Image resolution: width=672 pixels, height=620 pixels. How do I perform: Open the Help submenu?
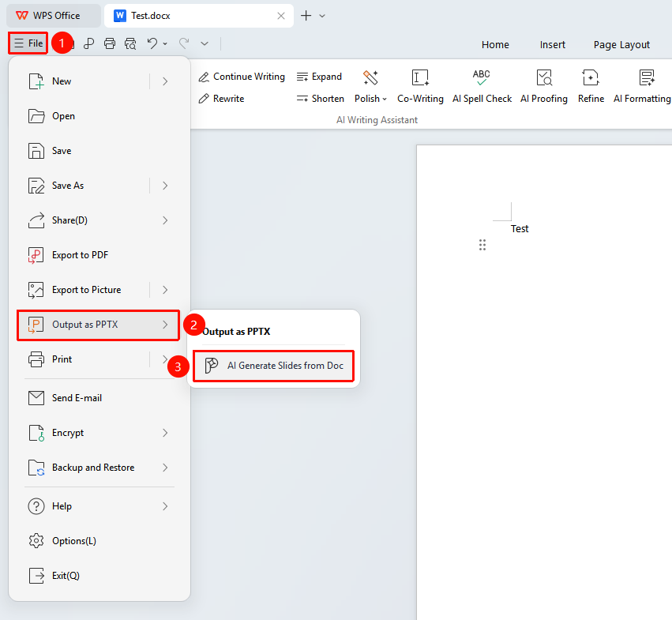click(98, 506)
